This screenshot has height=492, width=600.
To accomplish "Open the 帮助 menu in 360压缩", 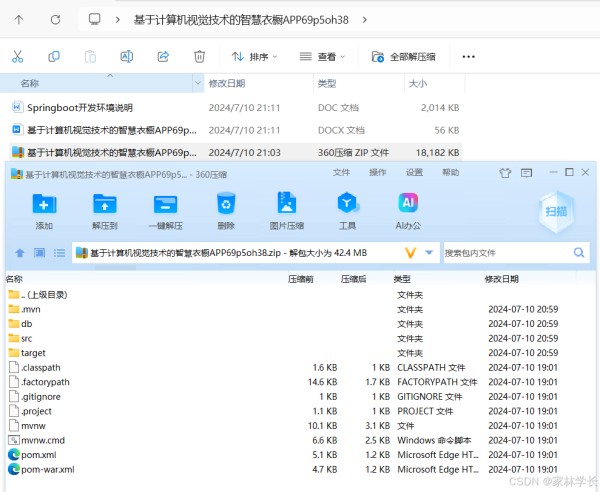I will 450,173.
